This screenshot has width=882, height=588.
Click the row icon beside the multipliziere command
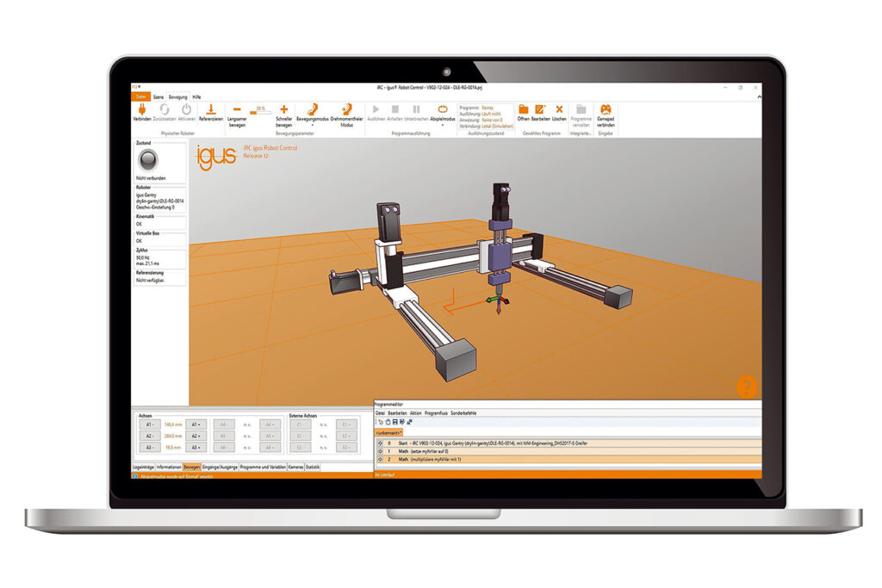coord(380,459)
